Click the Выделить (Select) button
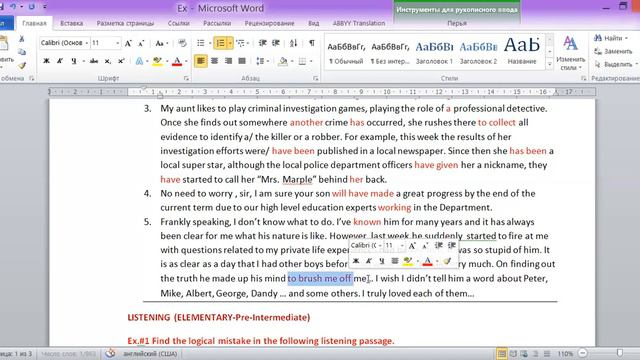Viewport: 640px width, 360px height. pos(615,64)
